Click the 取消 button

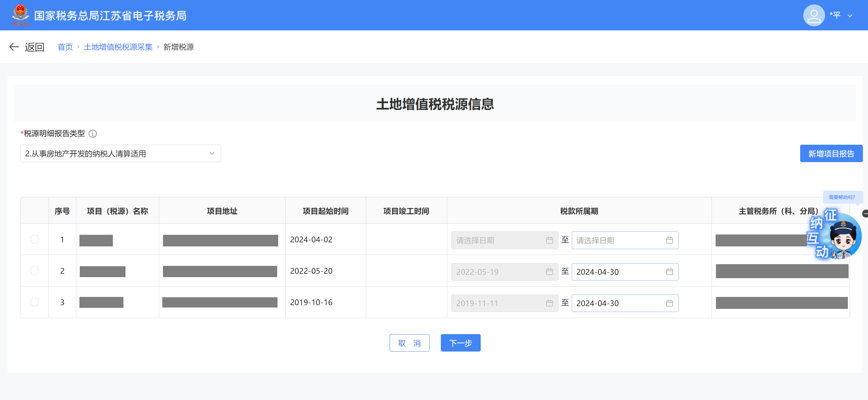tap(409, 343)
